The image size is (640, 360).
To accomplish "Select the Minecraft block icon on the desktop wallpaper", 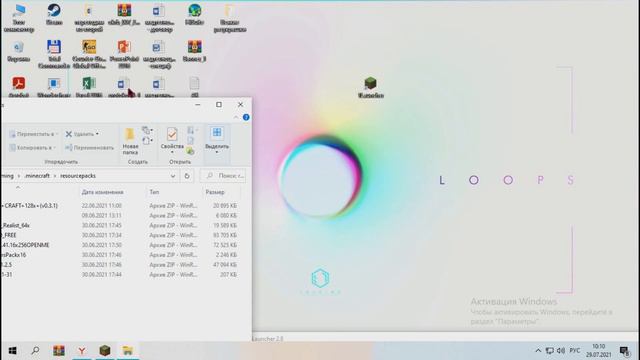I will pos(370,87).
